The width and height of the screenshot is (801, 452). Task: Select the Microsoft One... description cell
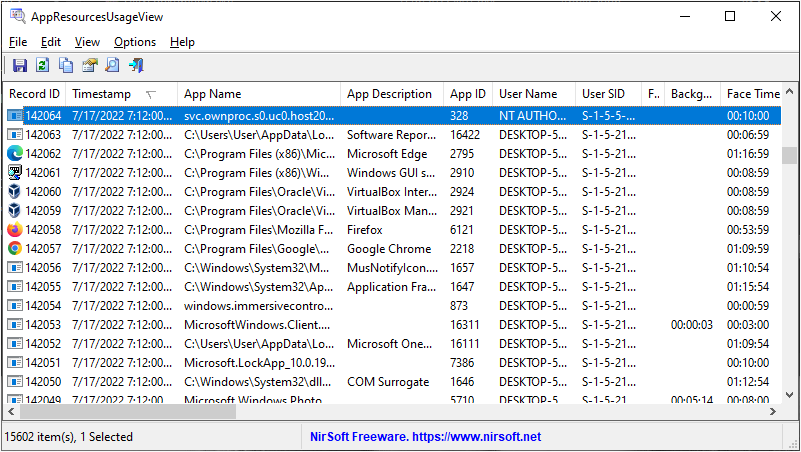coord(389,344)
